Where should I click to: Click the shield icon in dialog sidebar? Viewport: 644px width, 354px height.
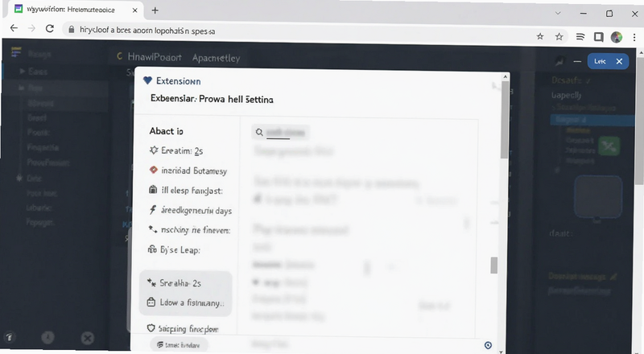151,328
